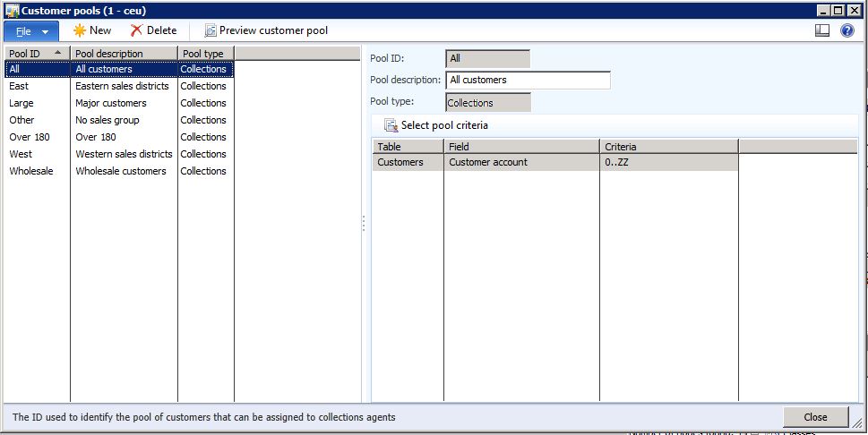Click the Pool description input field
The image size is (868, 435).
click(x=528, y=81)
